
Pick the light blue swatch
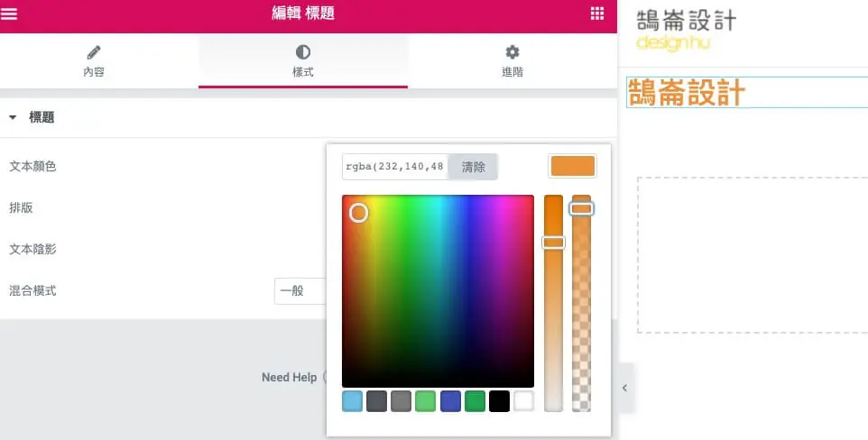[x=352, y=401]
